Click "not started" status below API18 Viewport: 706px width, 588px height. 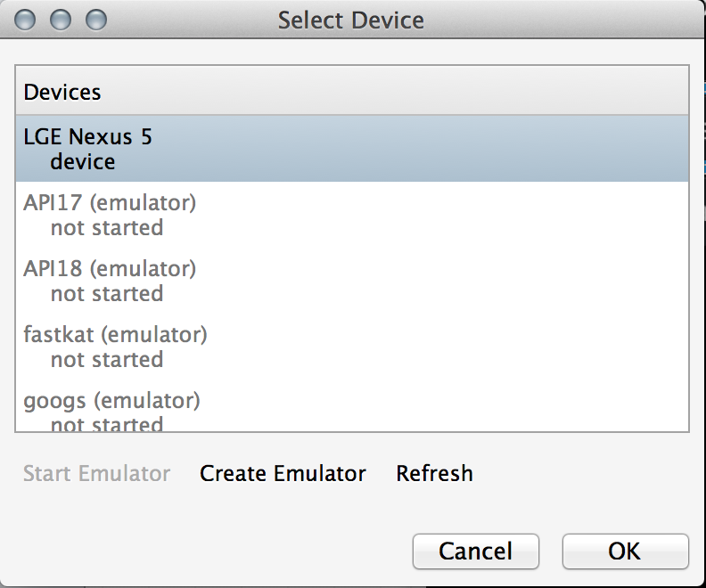107,294
